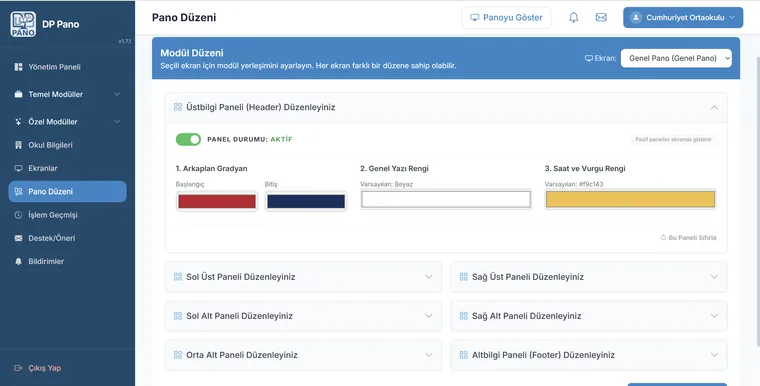
Task: Expand the Sağ Alt Paneli section chevron
Action: click(x=714, y=316)
